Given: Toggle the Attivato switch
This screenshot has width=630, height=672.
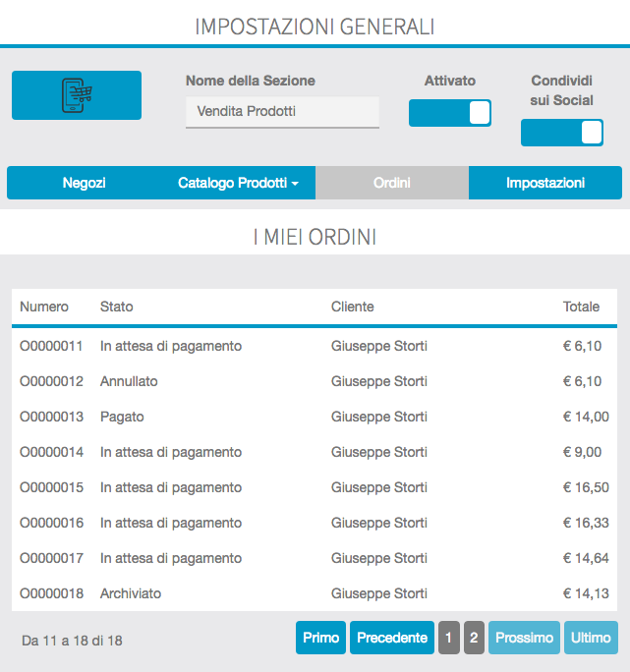Looking at the screenshot, I should pos(449,113).
